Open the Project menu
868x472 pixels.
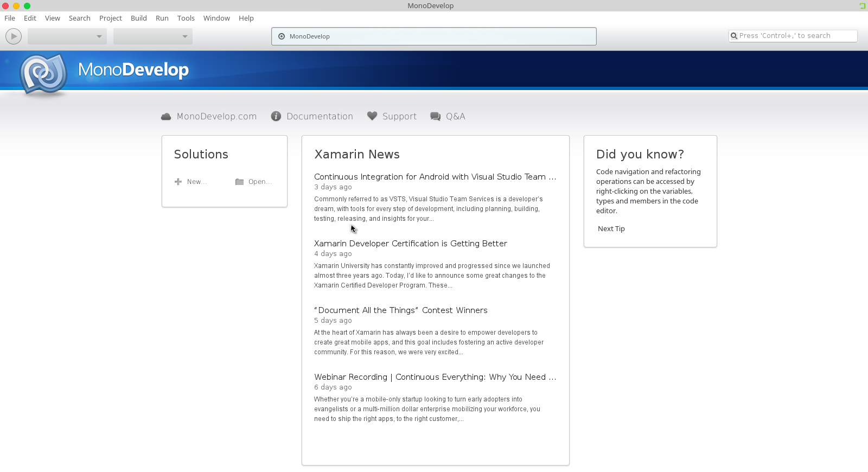click(111, 18)
